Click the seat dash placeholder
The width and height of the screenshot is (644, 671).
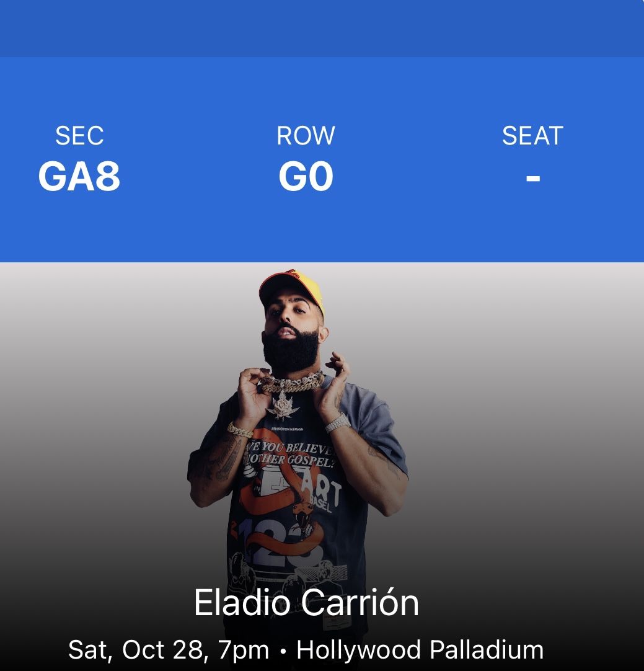click(x=532, y=179)
